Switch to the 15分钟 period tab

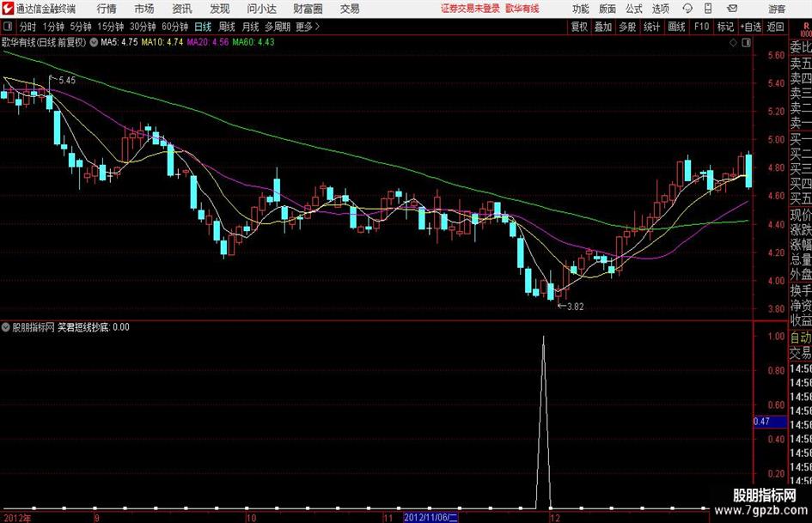(110, 27)
